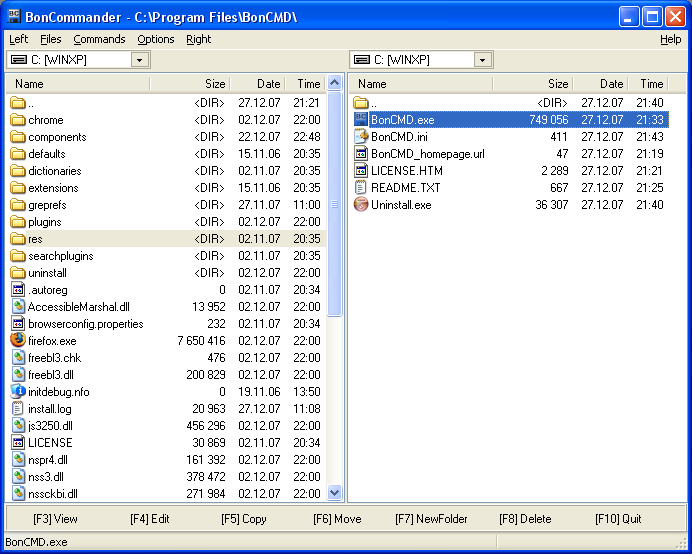Open the left panel drive dropdown

tap(139, 60)
